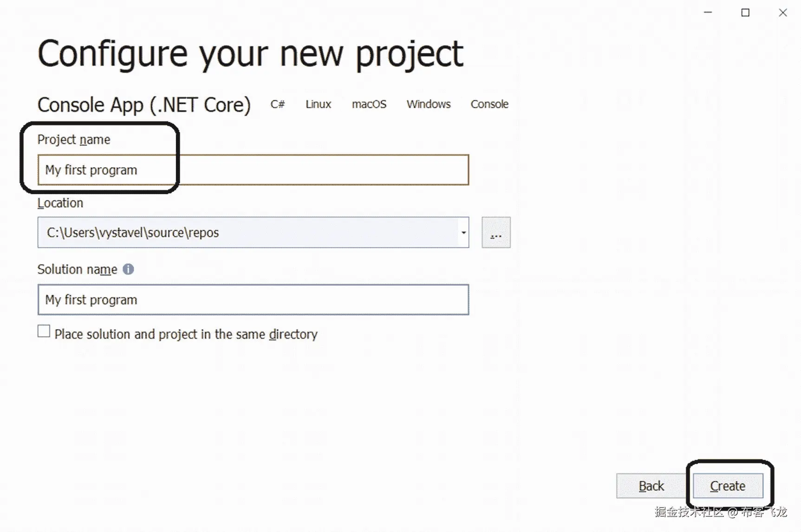The height and width of the screenshot is (532, 801).
Task: Click the Linux platform tag
Action: coord(318,104)
